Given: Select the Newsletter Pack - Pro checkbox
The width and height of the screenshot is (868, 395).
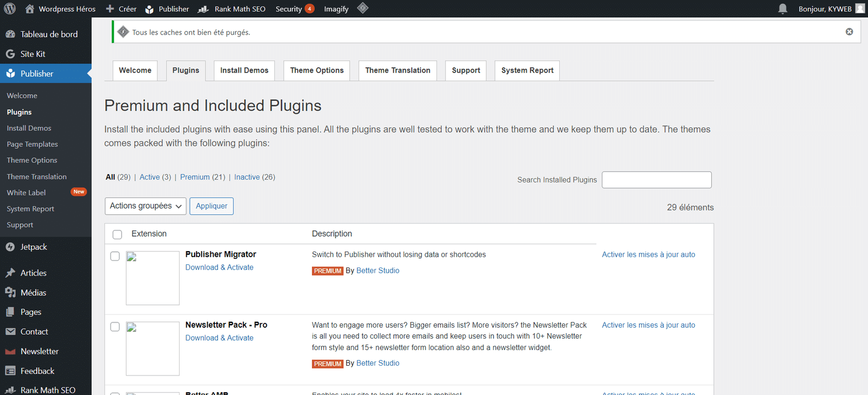Looking at the screenshot, I should pyautogui.click(x=115, y=327).
